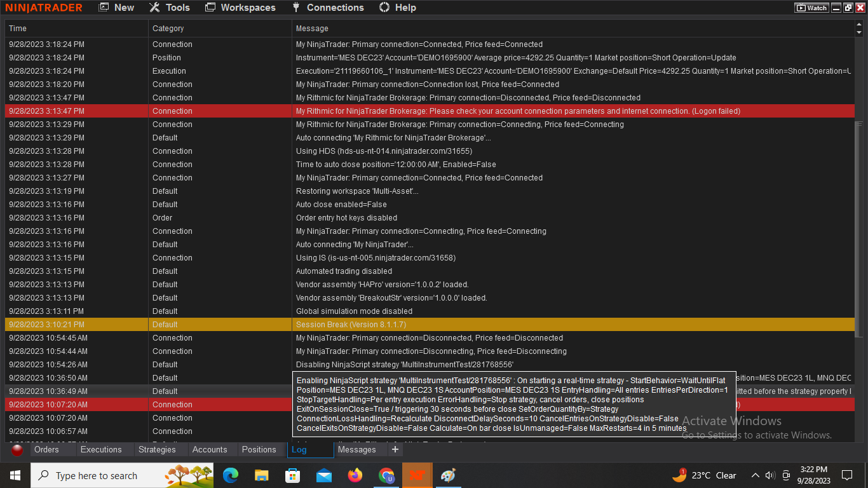Select the "Vendor assembly 'HAPro'" loaded entry
The height and width of the screenshot is (488, 868).
point(383,285)
